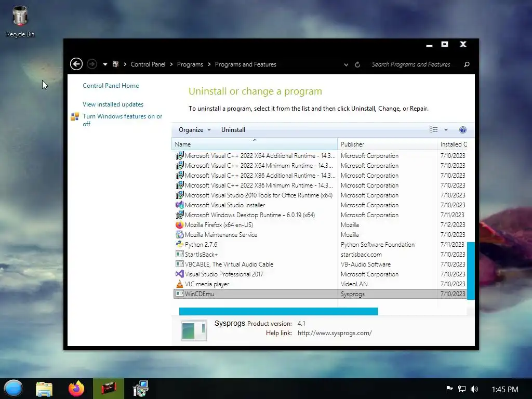Click the vertical scrollbar thumb in program list
The image size is (532, 399).
pos(471,271)
